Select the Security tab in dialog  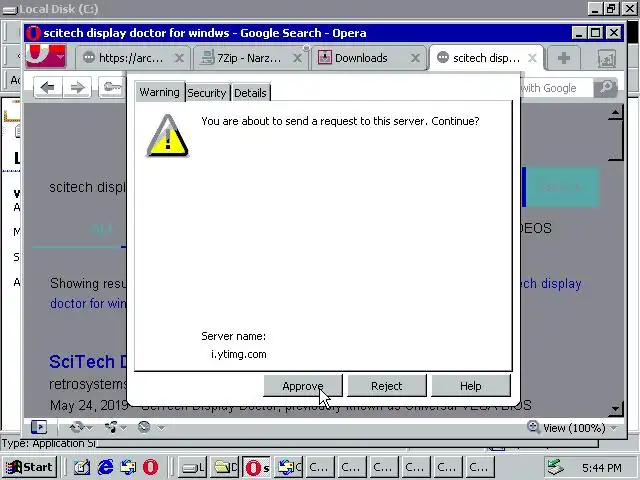click(207, 93)
